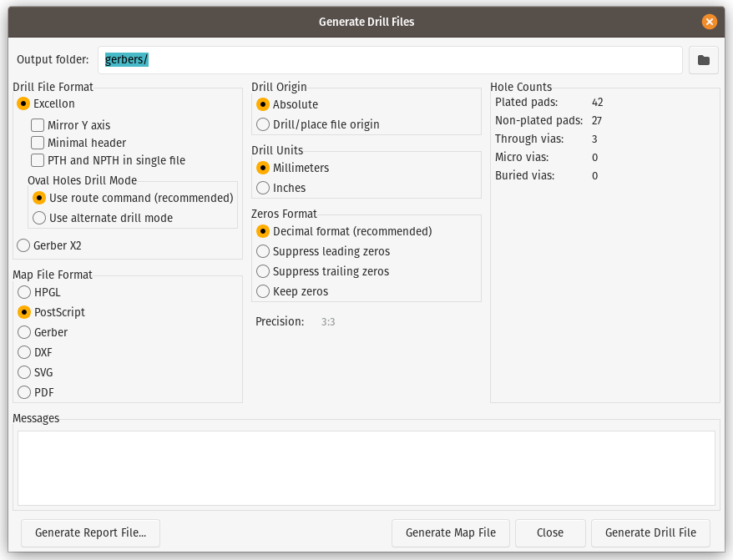Open Generate Report File dialog
The width and height of the screenshot is (733, 560).
click(x=90, y=532)
